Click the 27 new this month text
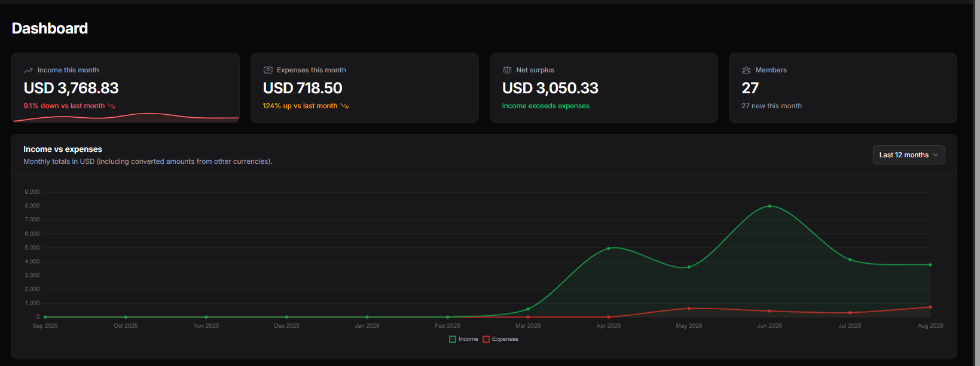 tap(771, 106)
